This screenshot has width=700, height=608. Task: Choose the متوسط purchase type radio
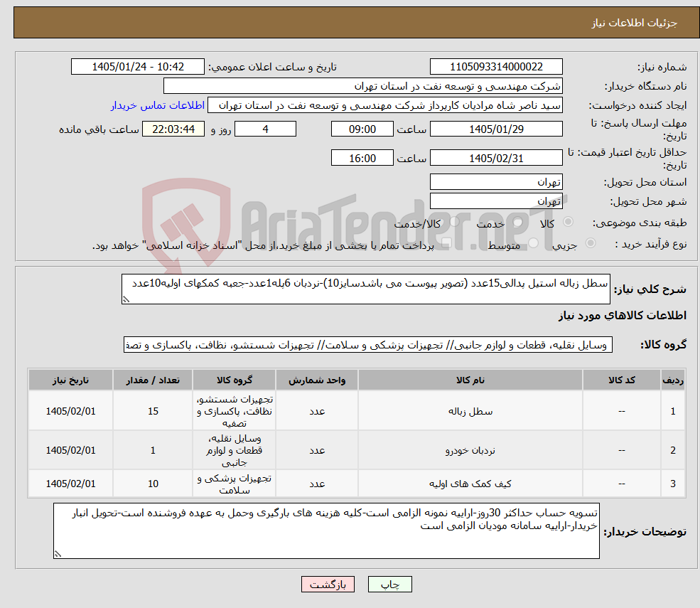click(x=533, y=243)
